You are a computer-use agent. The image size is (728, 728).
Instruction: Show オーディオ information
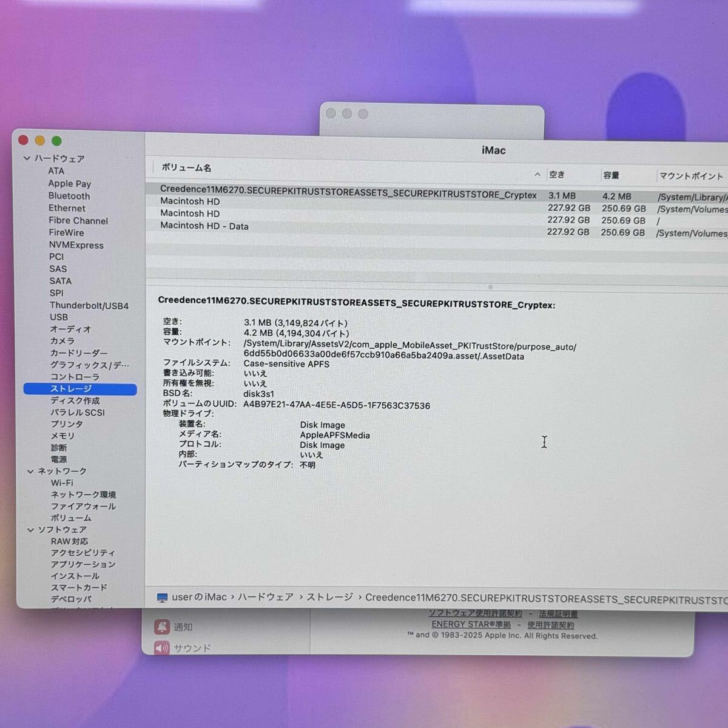(70, 329)
